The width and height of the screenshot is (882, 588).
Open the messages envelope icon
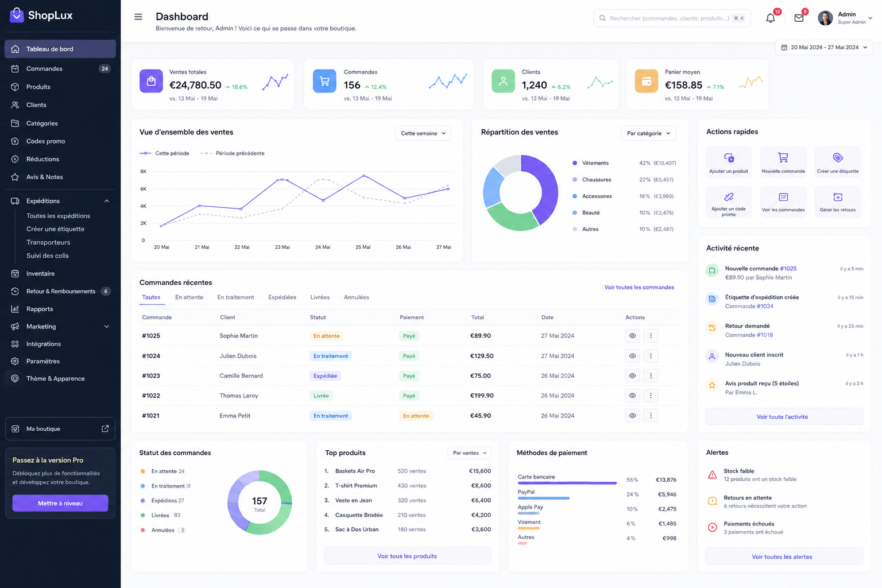click(x=799, y=18)
